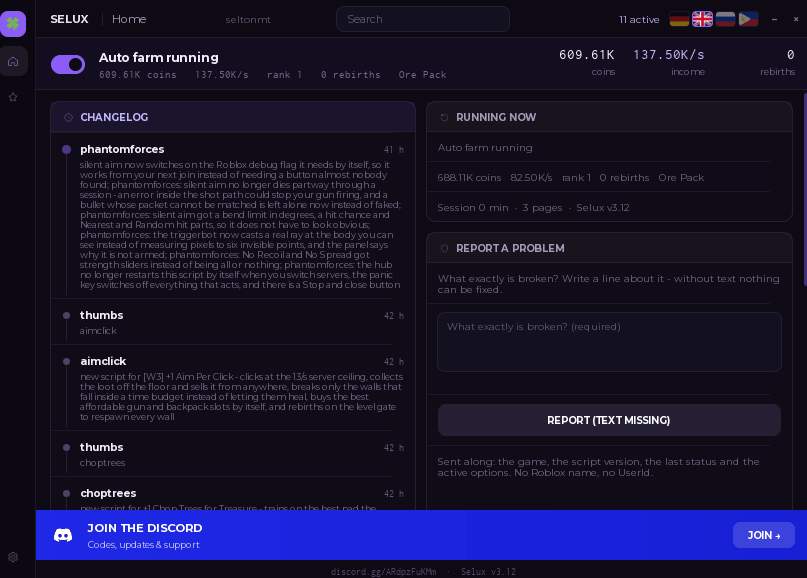The image size is (807, 578).
Task: Go to the Home tab in the header
Action: pos(129,19)
